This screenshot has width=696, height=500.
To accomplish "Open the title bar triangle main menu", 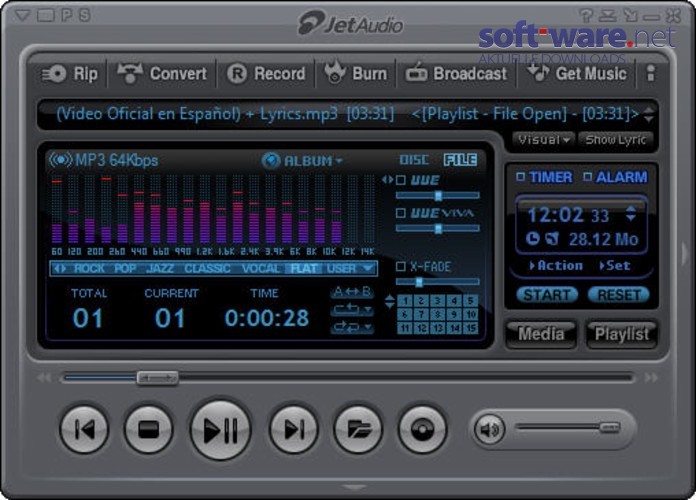I will tap(22, 16).
